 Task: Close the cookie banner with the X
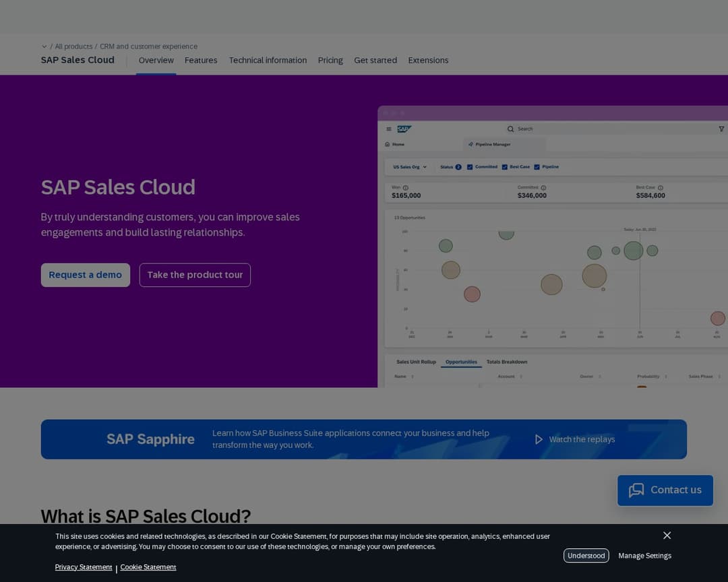coord(667,535)
